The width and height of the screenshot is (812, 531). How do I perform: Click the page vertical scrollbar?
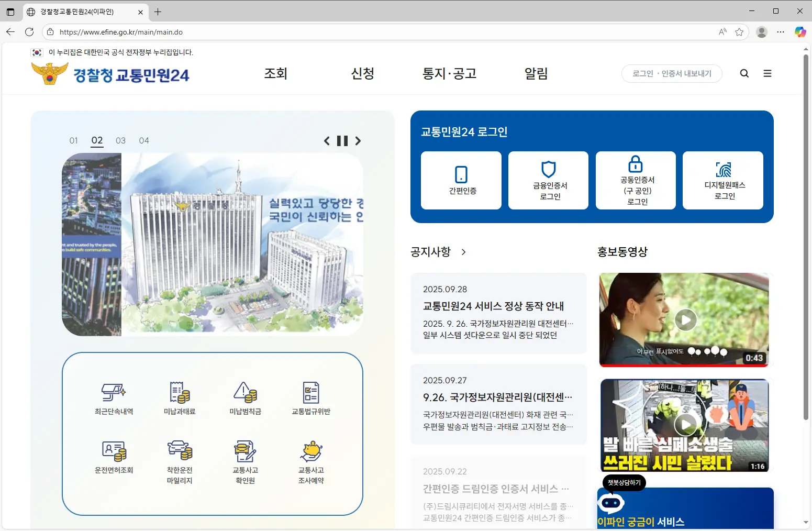[x=806, y=236]
